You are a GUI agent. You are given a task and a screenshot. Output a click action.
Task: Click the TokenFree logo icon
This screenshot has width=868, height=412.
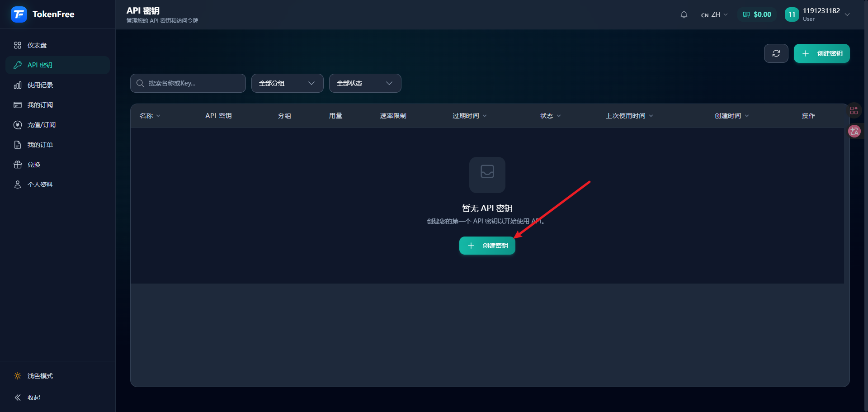(19, 14)
